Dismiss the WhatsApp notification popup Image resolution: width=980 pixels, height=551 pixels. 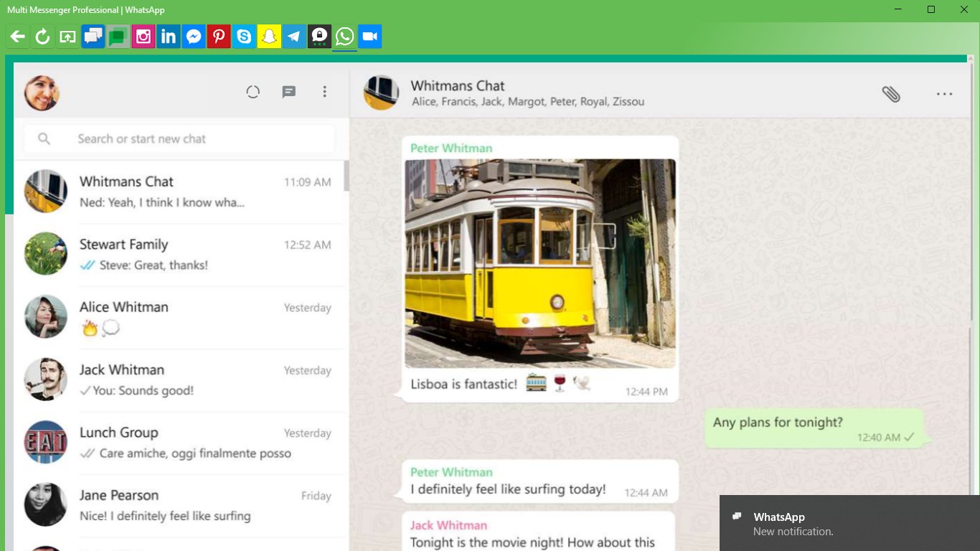pos(849,522)
